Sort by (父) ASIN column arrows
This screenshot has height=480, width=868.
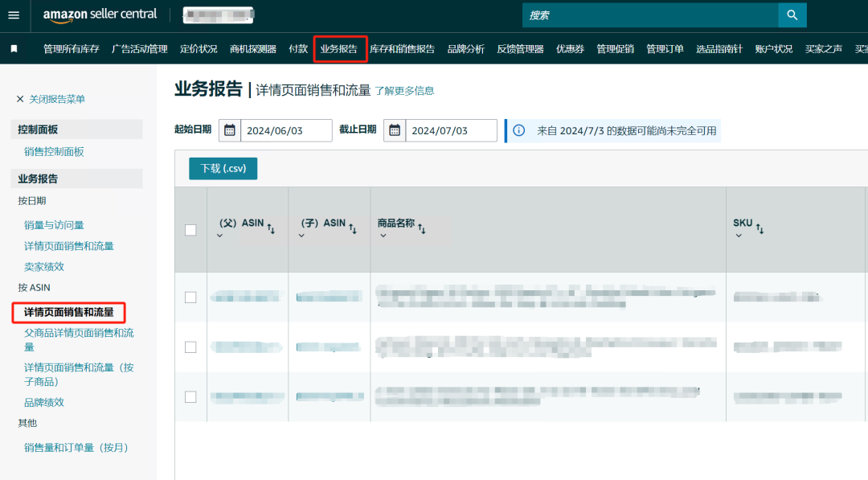(x=271, y=229)
